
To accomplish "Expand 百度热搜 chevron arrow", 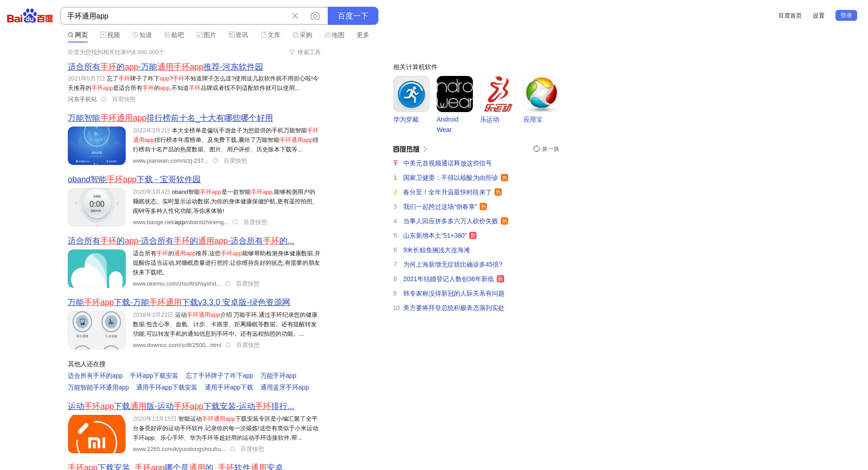I will (x=425, y=149).
